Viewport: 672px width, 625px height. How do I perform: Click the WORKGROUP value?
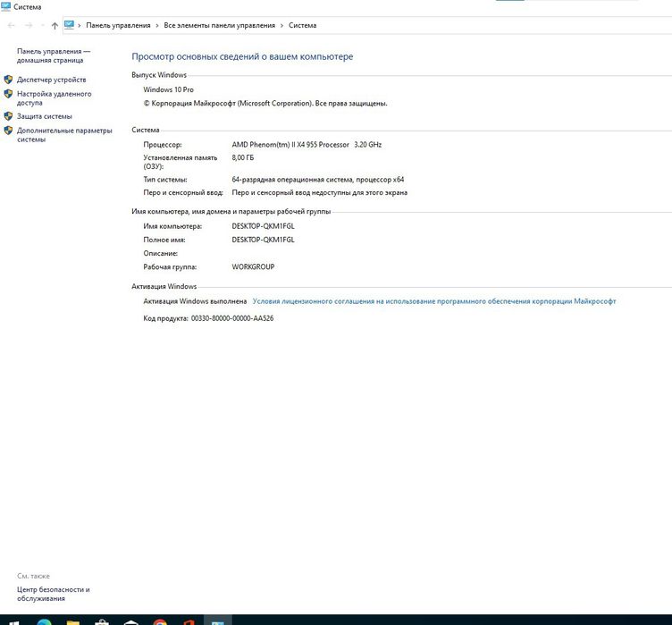[x=253, y=266]
